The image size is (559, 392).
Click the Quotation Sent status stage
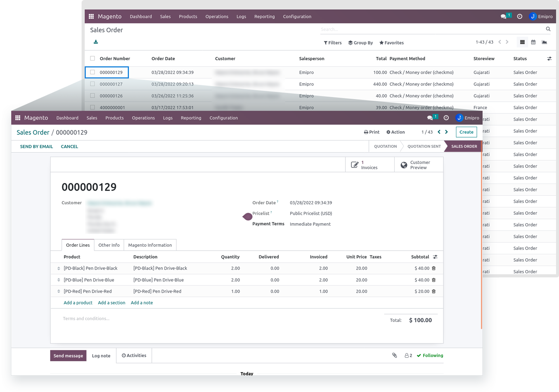tap(424, 147)
